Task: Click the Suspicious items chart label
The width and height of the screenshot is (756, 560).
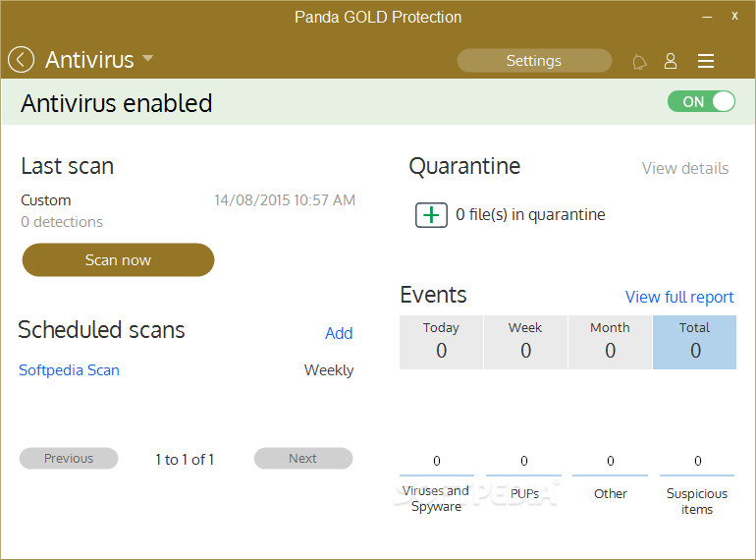Action: 697,501
